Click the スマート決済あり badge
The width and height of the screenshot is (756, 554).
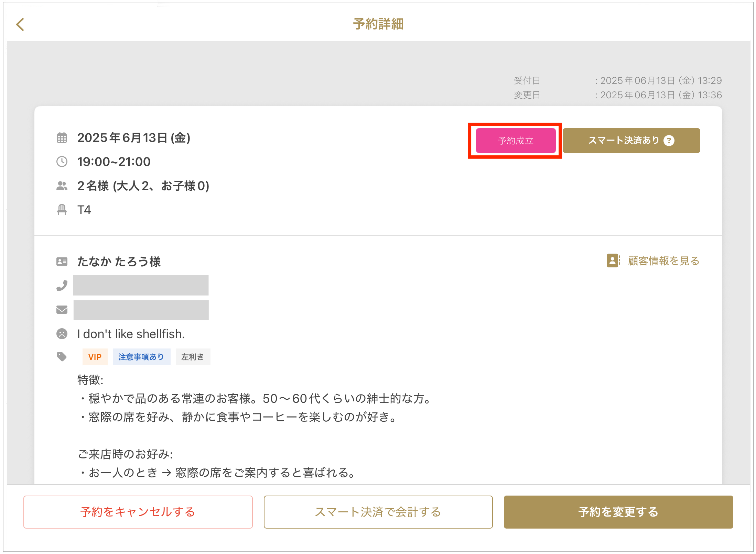click(x=624, y=141)
